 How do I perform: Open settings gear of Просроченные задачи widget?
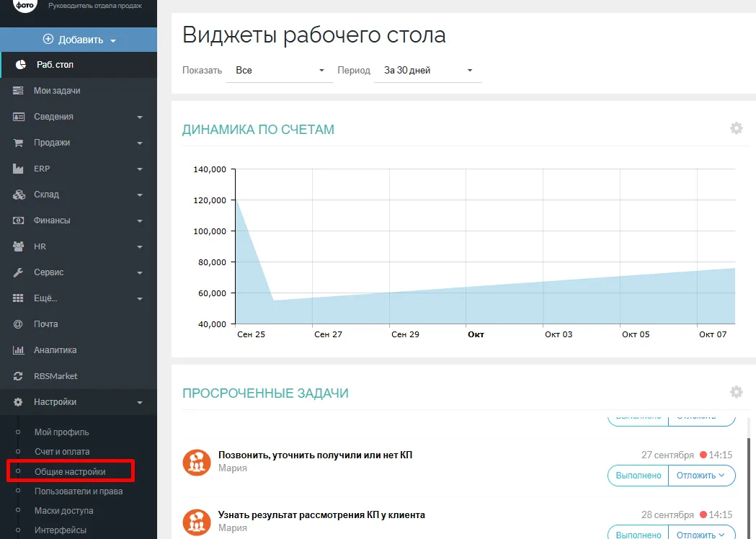point(736,392)
